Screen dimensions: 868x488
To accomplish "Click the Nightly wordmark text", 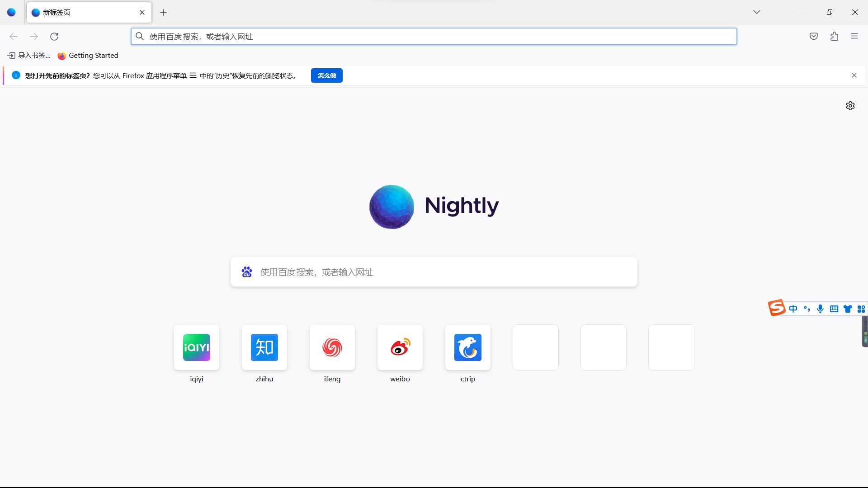I will (462, 206).
